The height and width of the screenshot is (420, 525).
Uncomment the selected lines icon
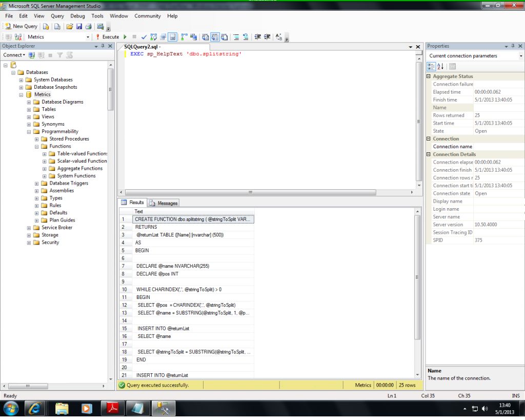click(246, 37)
